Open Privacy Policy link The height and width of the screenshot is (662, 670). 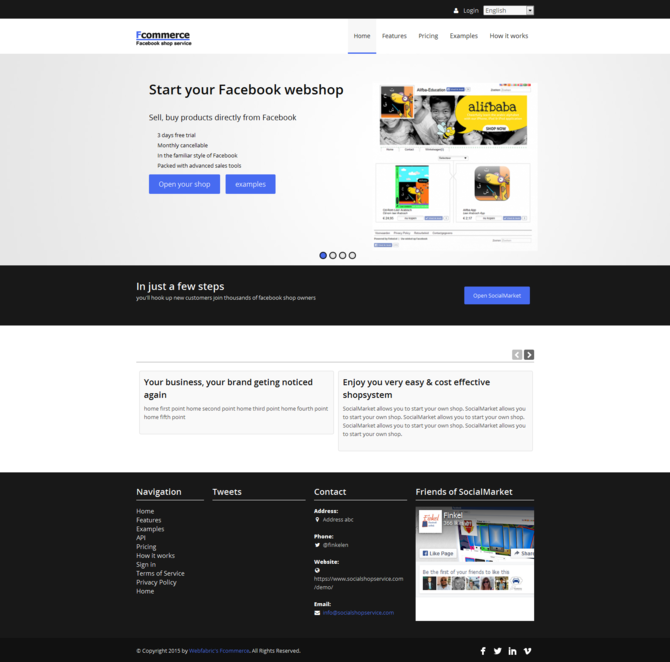click(x=156, y=583)
